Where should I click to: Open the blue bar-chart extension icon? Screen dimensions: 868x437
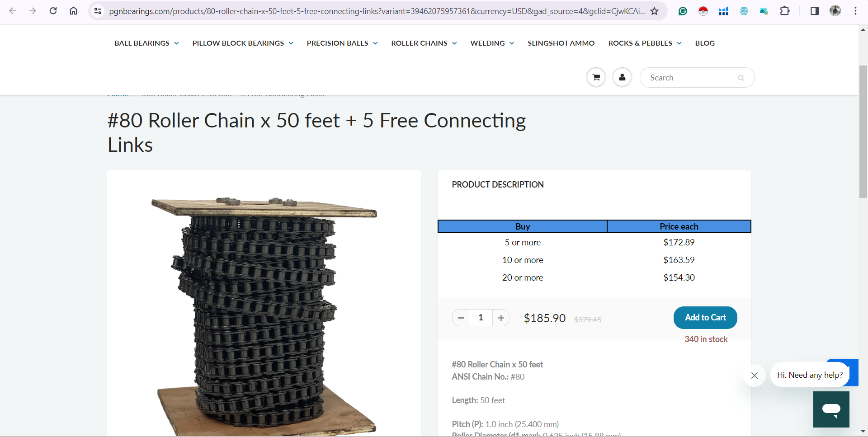[x=723, y=11]
